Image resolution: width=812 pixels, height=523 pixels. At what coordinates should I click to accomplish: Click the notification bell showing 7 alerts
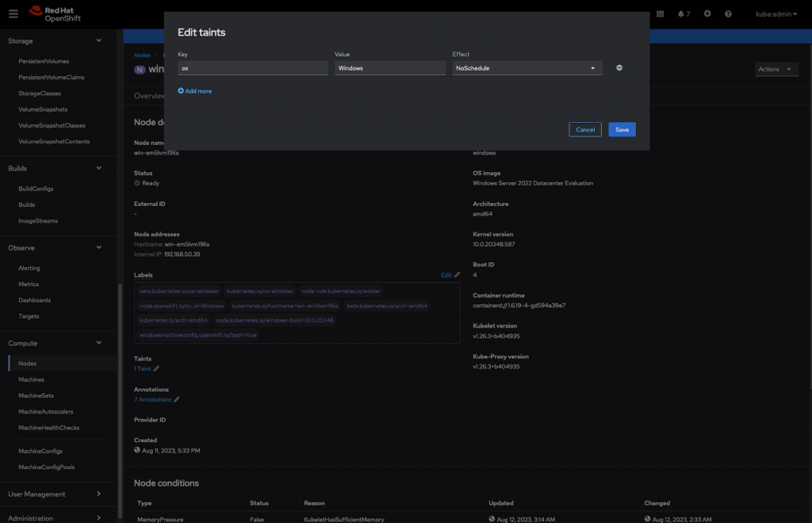684,13
